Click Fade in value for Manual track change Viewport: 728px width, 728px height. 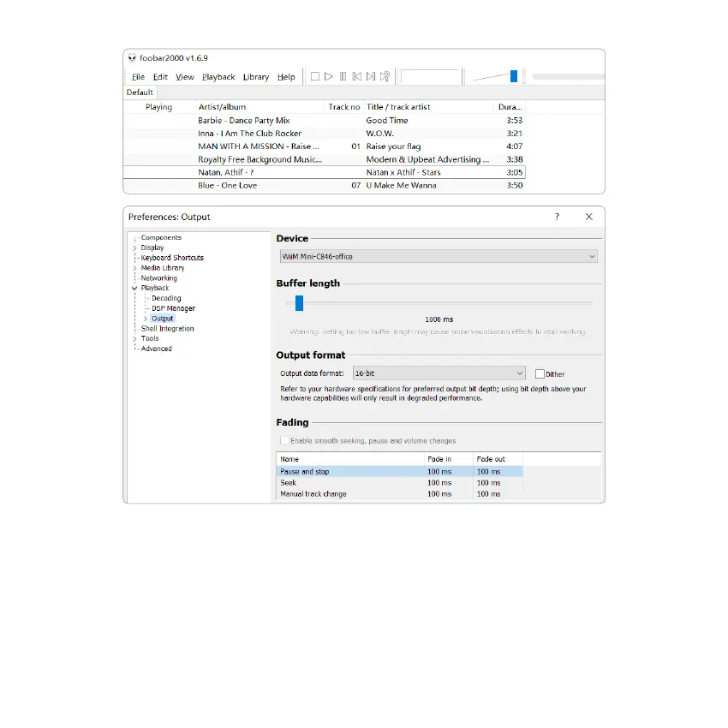click(439, 494)
